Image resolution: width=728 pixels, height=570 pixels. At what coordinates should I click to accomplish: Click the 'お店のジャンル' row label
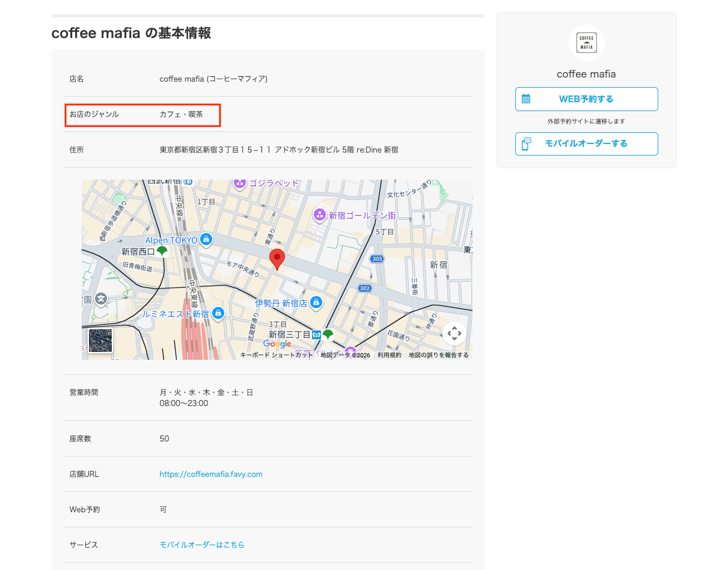94,114
